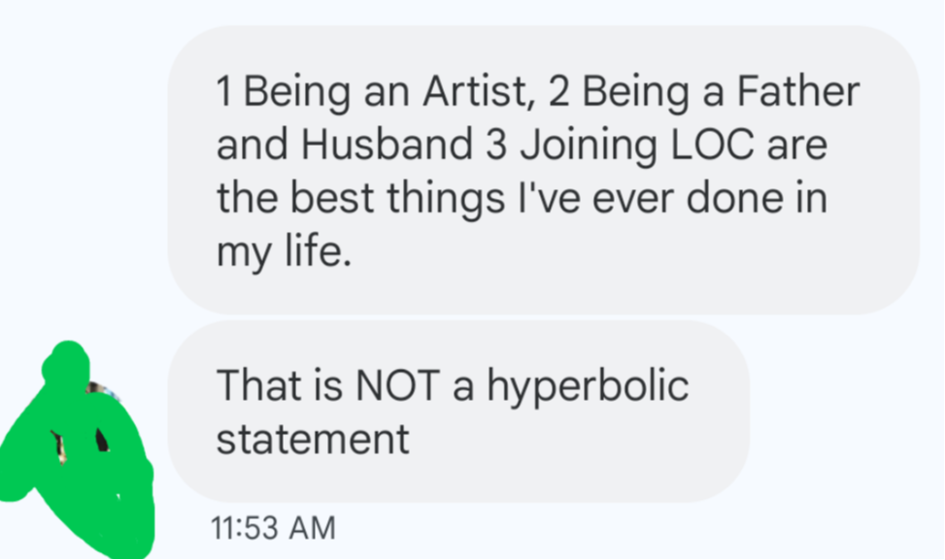Click the text "my life." ending the first message

pyautogui.click(x=280, y=252)
